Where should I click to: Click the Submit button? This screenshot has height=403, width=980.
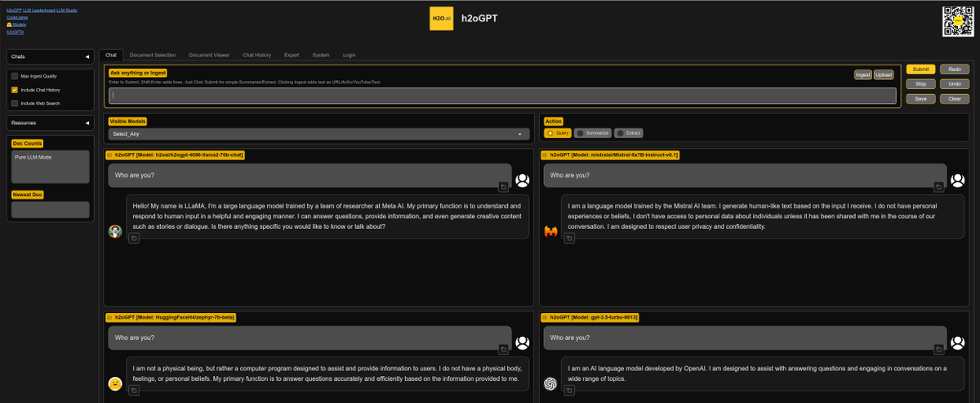(x=920, y=69)
